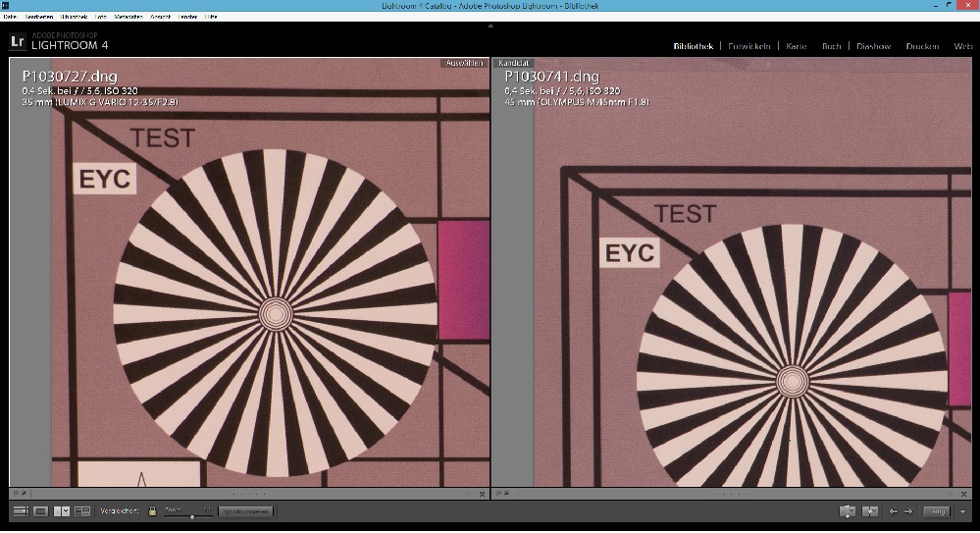
Task: Switch to the Entwickeln module
Action: 748,46
